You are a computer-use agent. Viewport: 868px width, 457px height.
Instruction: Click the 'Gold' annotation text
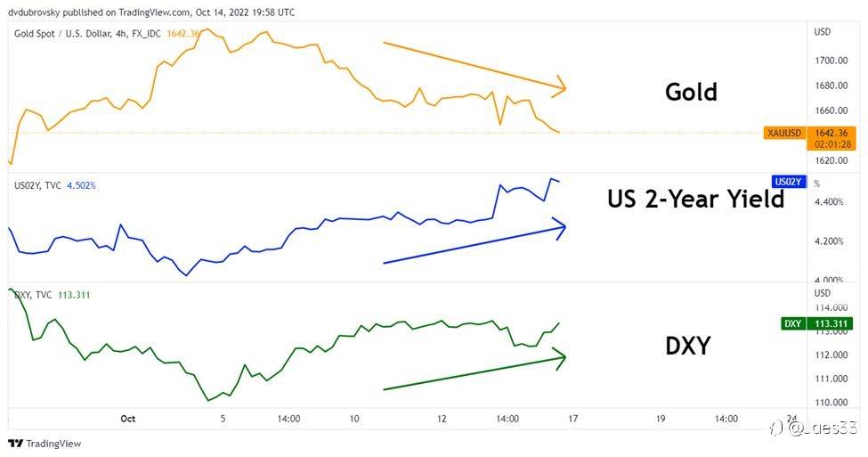pos(691,92)
